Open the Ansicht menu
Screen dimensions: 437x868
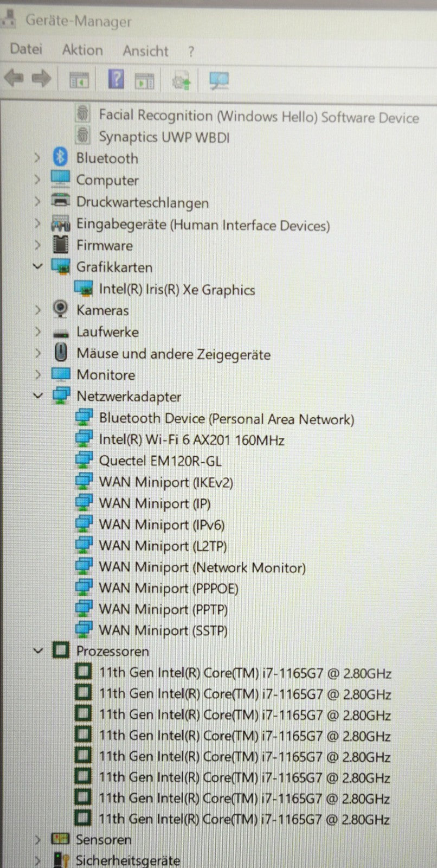pos(145,51)
